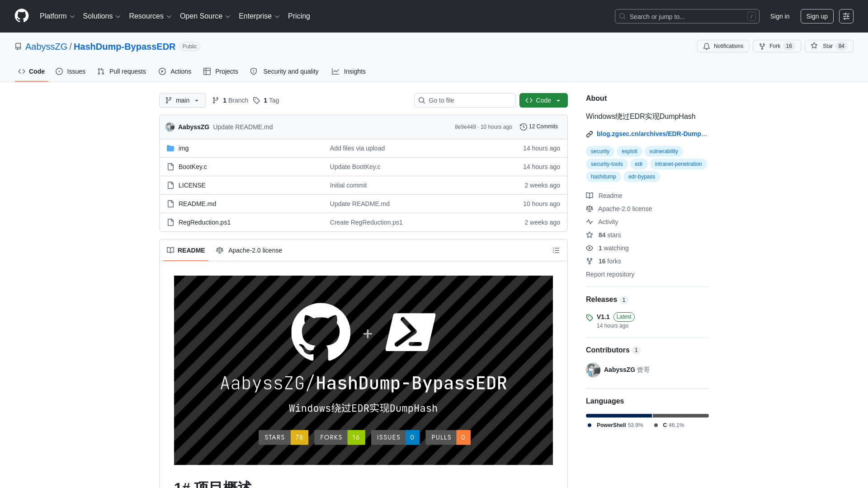Expand the Enterprise menu
This screenshot has width=868, height=488.
coord(259,16)
